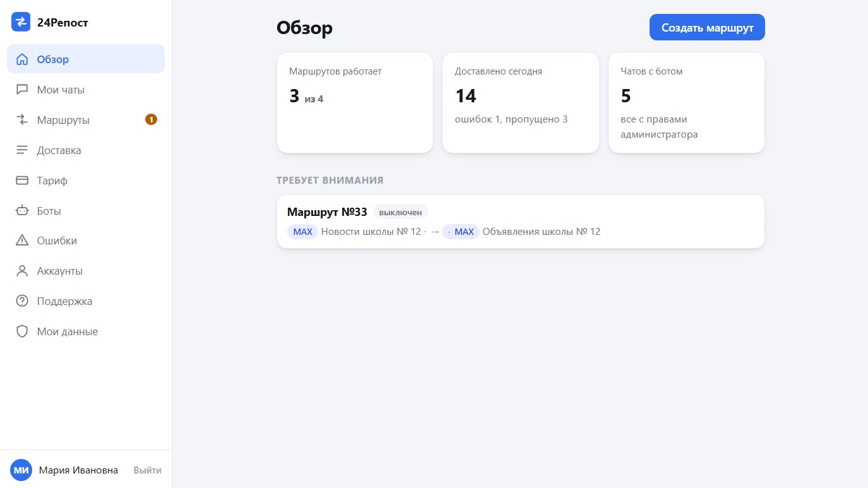Viewport: 868px width, 488px height.
Task: Click the MAX tag before Объявления школы
Action: [461, 232]
